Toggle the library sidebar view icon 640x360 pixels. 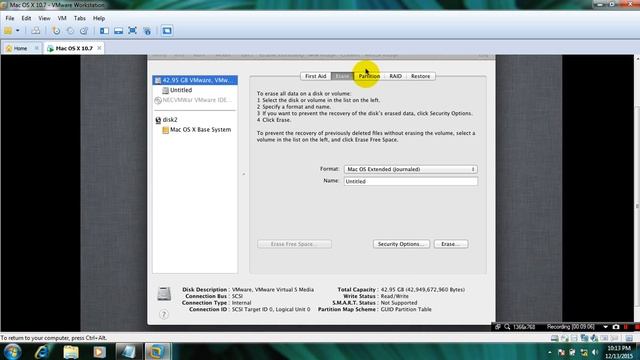click(x=104, y=31)
